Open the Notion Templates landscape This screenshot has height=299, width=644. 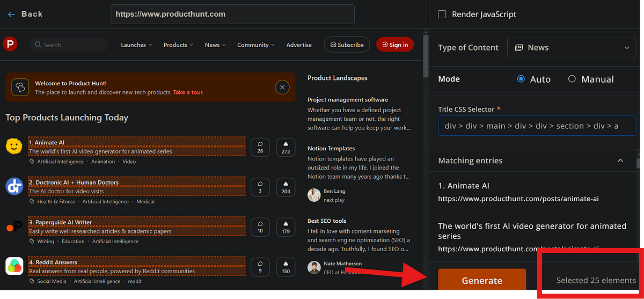coord(331,148)
